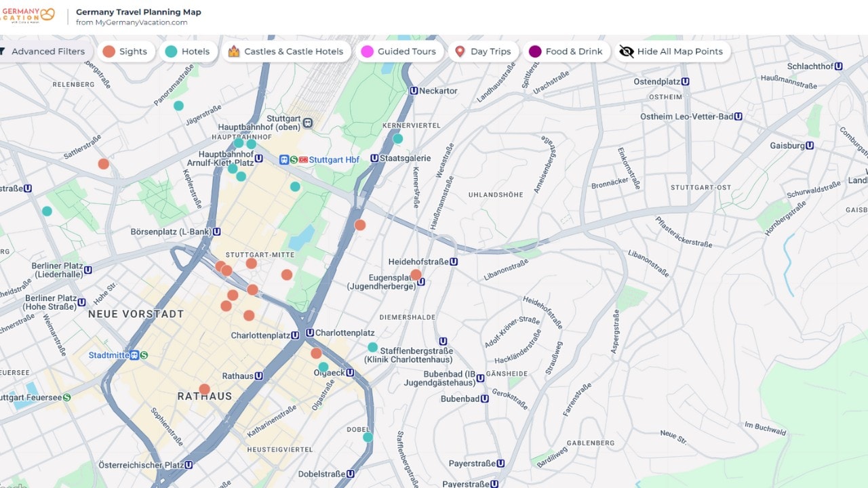Click the hotel marker near Dobel

[x=368, y=437]
